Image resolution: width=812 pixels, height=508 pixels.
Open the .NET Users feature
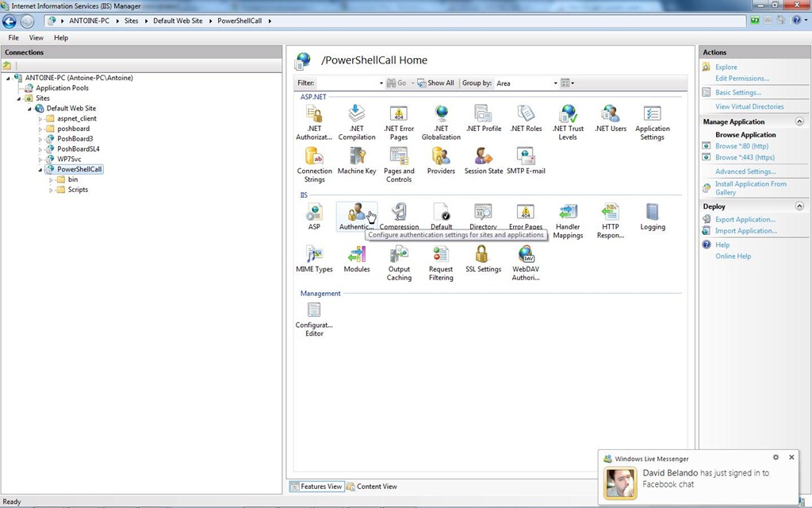pyautogui.click(x=611, y=119)
